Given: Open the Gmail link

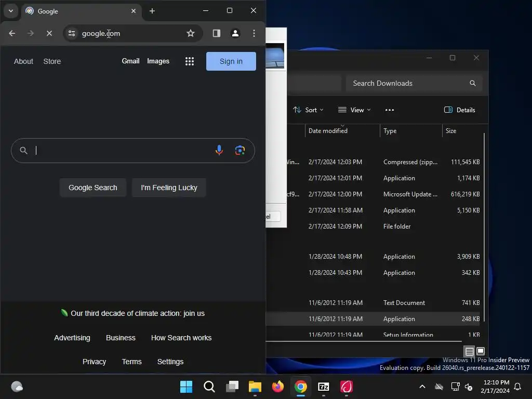Looking at the screenshot, I should pyautogui.click(x=130, y=61).
